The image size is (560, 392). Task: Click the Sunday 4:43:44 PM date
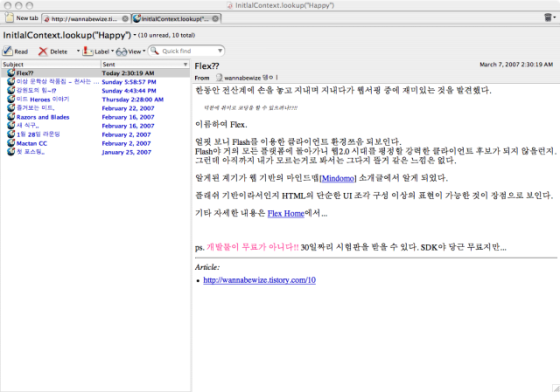(x=129, y=91)
